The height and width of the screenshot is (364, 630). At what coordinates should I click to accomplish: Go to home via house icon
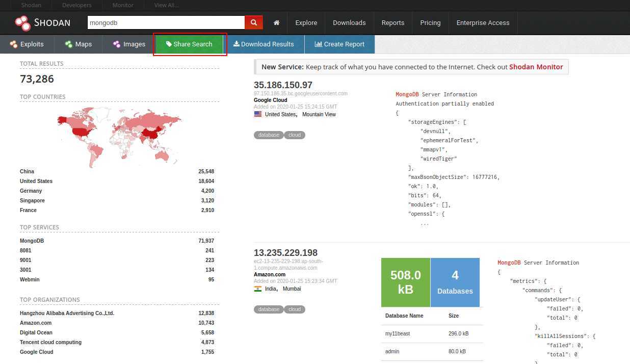276,23
